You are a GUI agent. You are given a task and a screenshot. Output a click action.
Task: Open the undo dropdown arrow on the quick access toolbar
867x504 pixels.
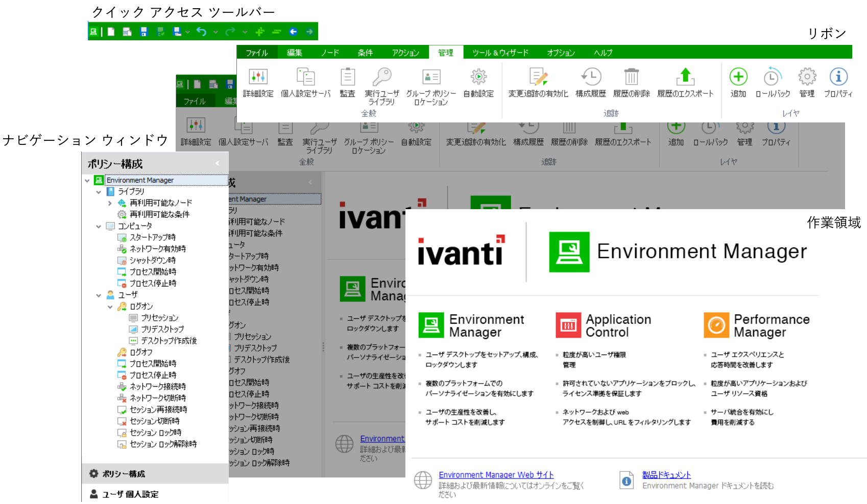[214, 31]
